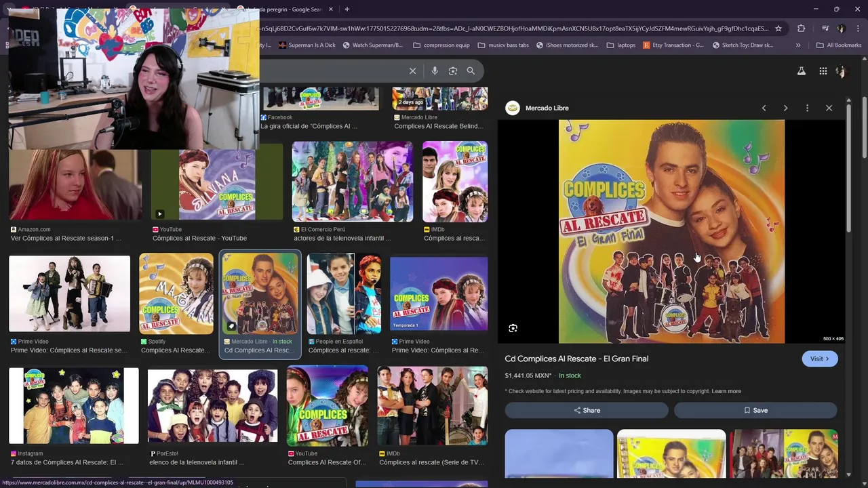Screen dimensions: 868x488
Task: Open Google Lens search by image icon
Action: click(453, 70)
